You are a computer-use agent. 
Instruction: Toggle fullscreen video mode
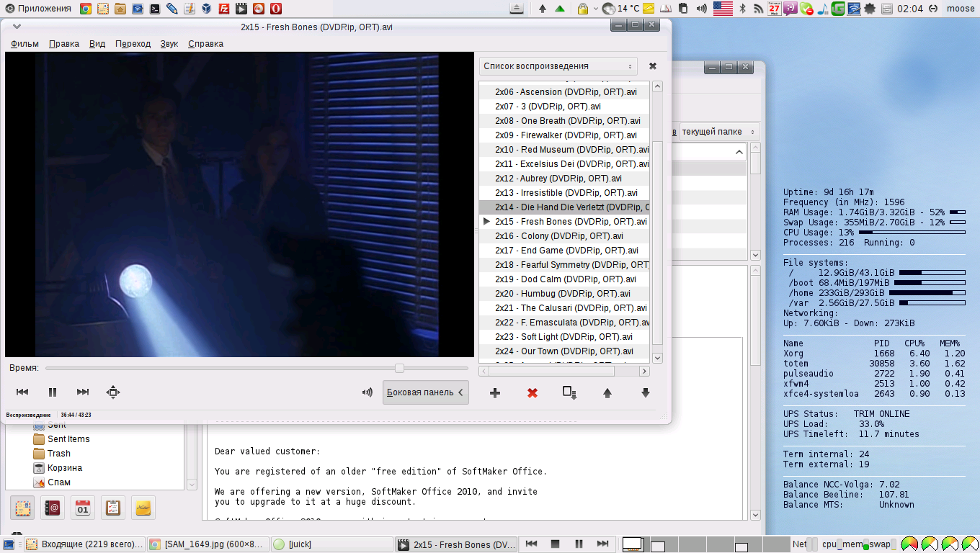click(x=113, y=392)
